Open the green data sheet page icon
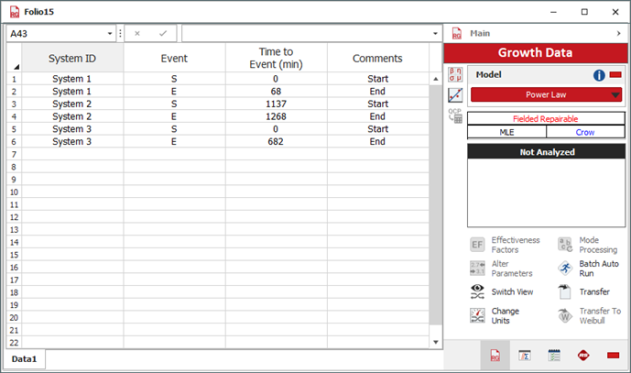Viewport: 631px width, 373px height. (554, 355)
